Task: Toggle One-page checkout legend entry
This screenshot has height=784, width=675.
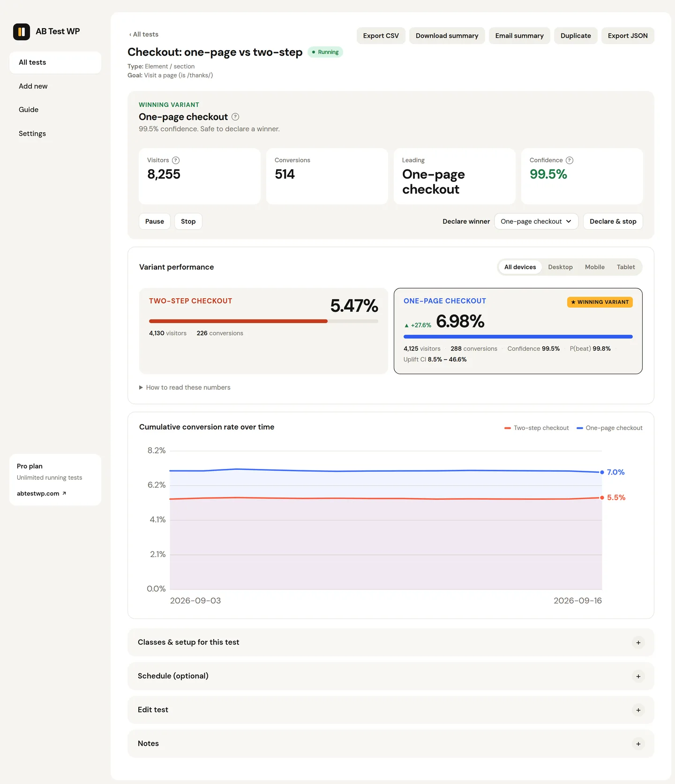Action: (x=609, y=428)
